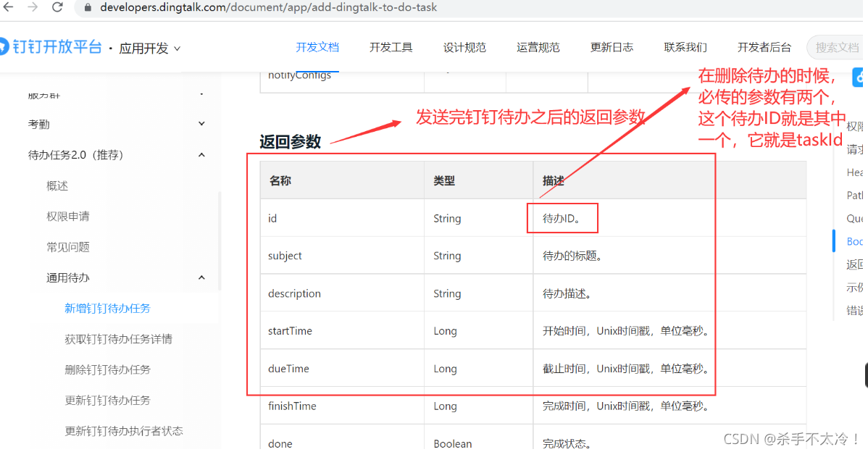
Task: View site security lock icon
Action: click(x=88, y=8)
